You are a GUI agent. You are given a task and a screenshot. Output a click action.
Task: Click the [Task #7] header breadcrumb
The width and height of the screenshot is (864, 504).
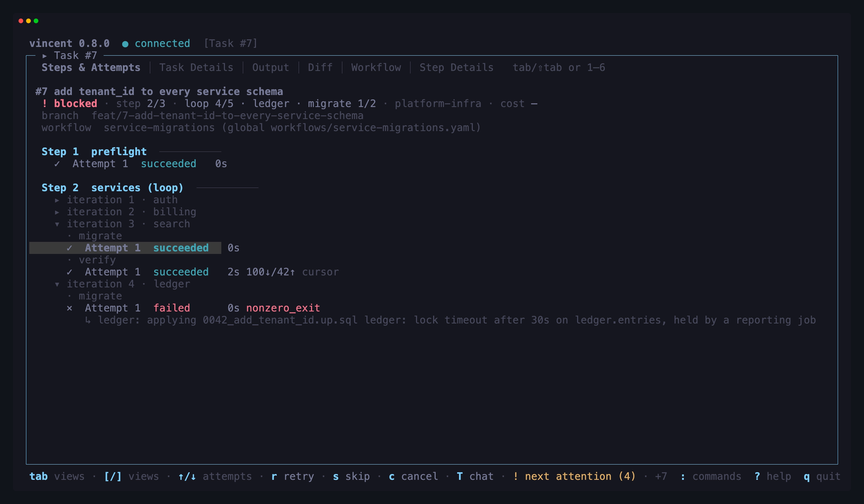point(230,44)
